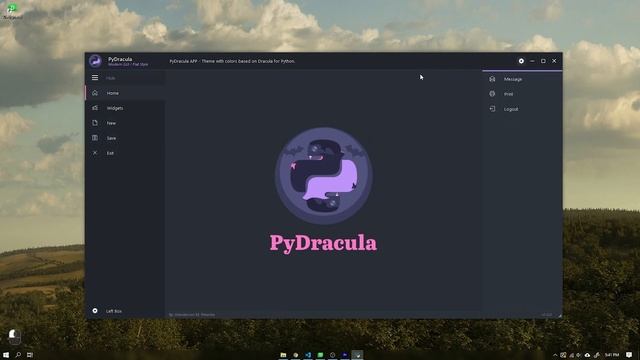Open Visual Studio Code from taskbar
The width and height of the screenshot is (640, 360).
(x=308, y=355)
